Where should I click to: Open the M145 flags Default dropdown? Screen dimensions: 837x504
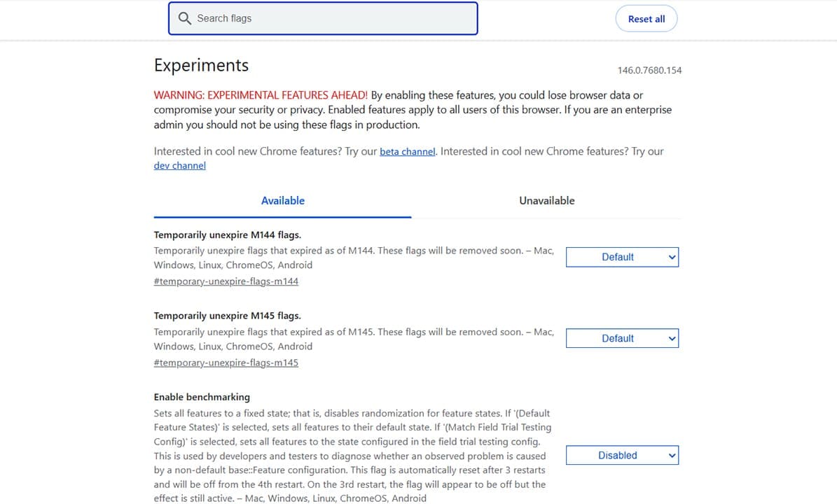tap(622, 338)
